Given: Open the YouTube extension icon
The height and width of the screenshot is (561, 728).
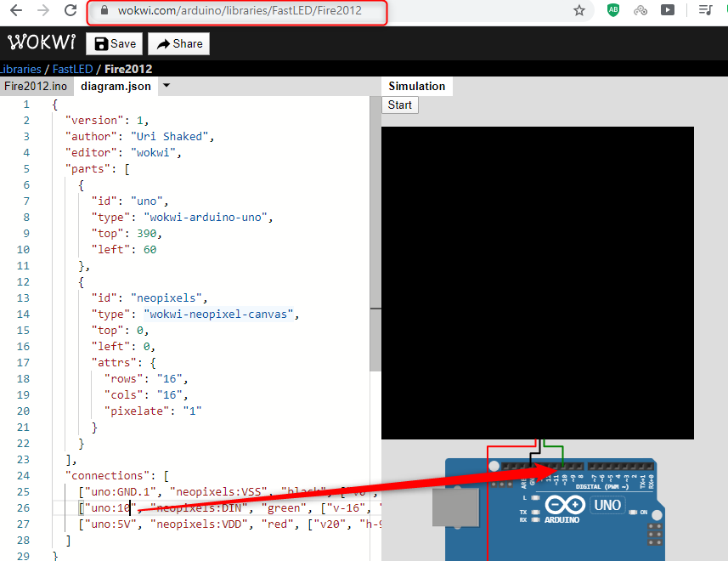Looking at the screenshot, I should [668, 10].
